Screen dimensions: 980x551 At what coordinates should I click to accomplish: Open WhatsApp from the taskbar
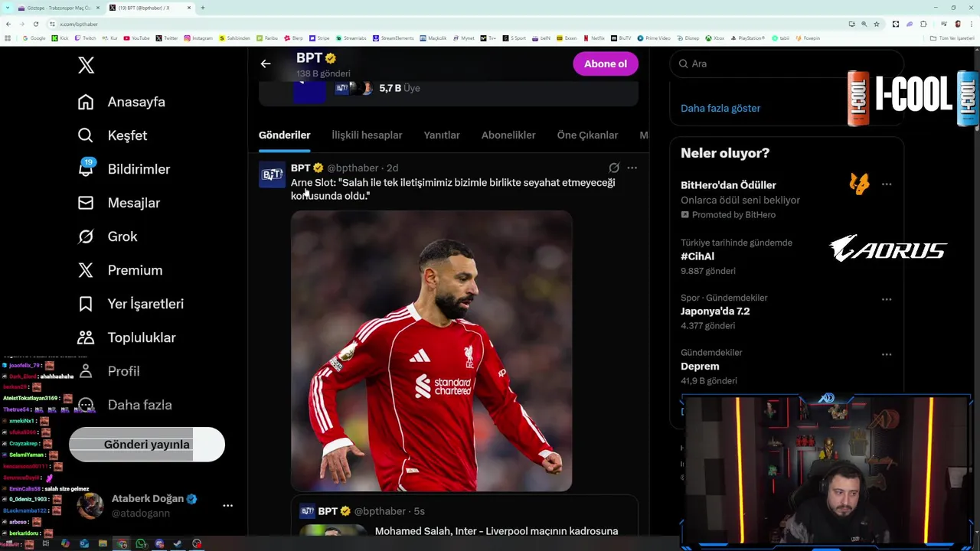pyautogui.click(x=141, y=544)
